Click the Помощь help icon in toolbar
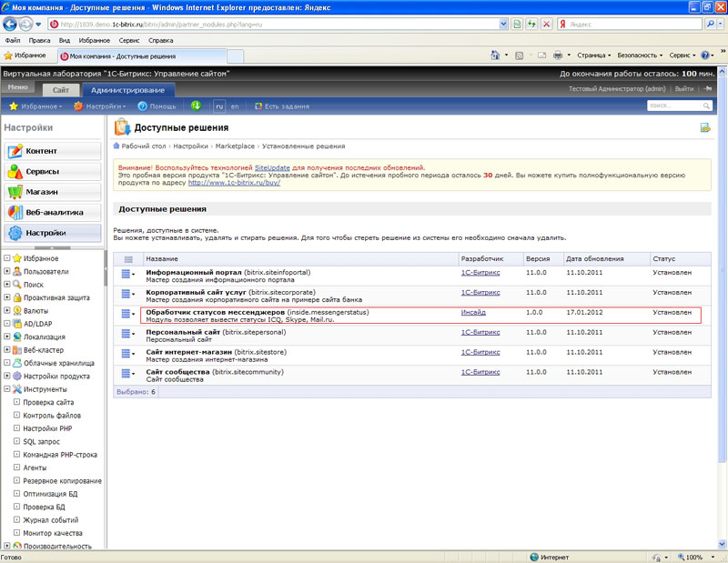 tap(143, 106)
